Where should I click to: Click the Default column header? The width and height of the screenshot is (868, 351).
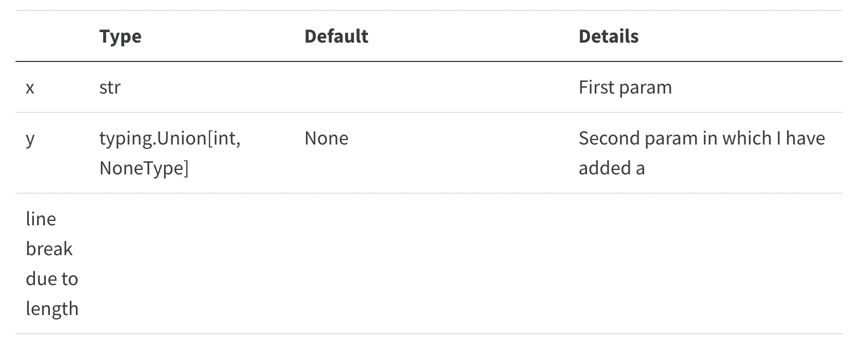[336, 36]
